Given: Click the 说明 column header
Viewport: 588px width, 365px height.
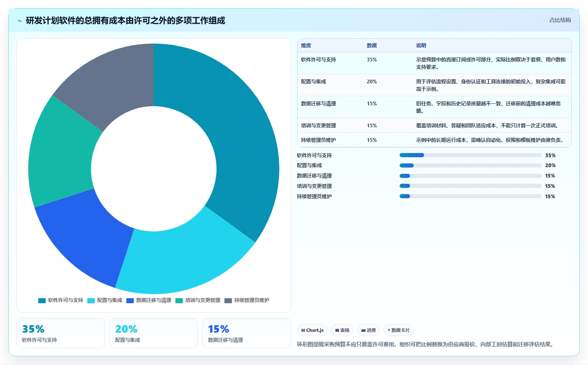Looking at the screenshot, I should tap(421, 46).
